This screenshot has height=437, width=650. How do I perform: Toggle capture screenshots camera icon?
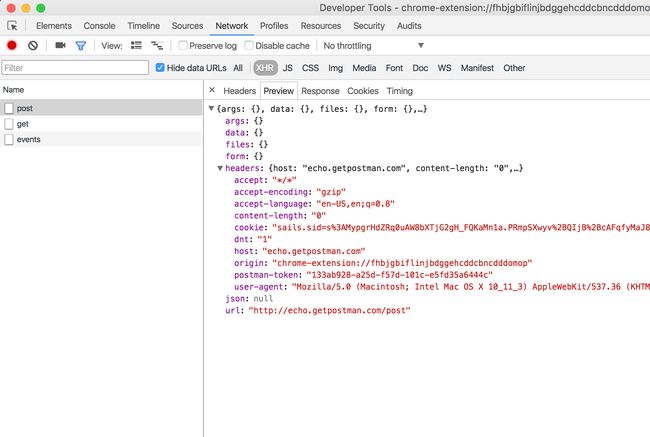coord(61,45)
